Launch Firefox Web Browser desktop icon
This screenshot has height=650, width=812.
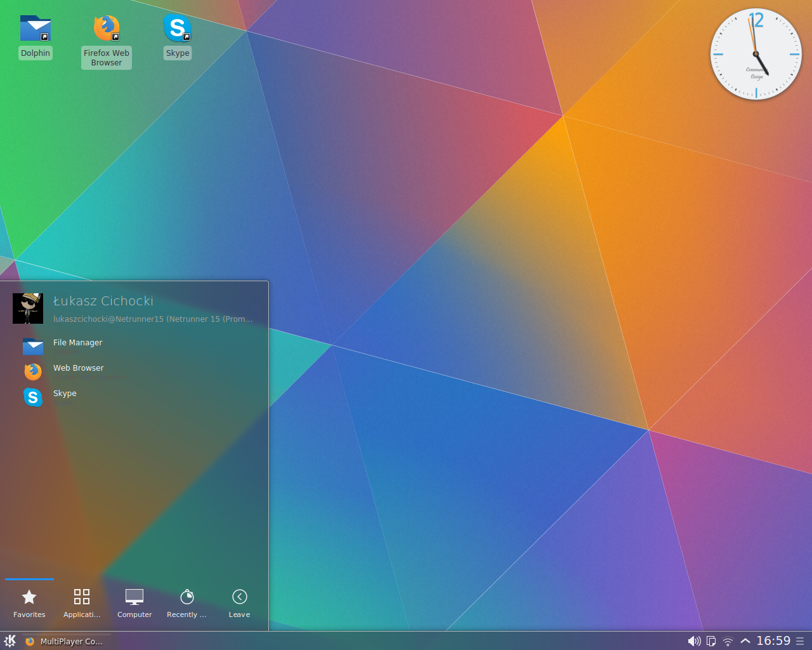(x=107, y=41)
